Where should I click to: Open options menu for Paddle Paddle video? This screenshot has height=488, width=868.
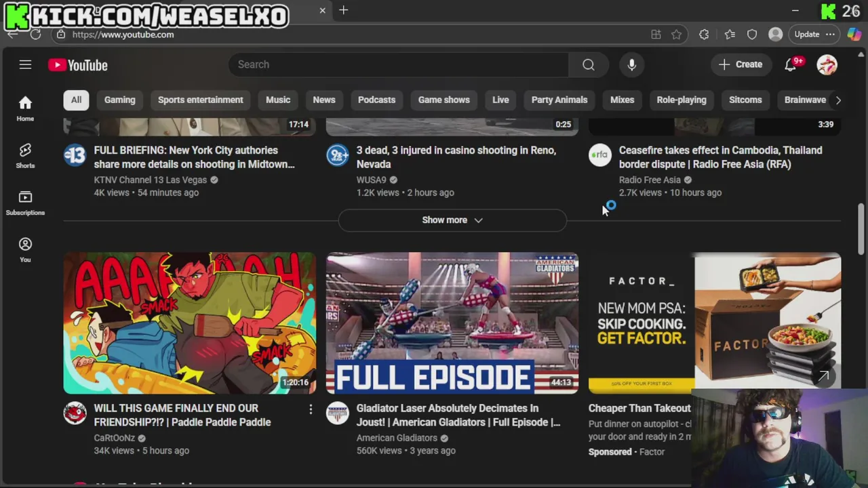point(311,409)
